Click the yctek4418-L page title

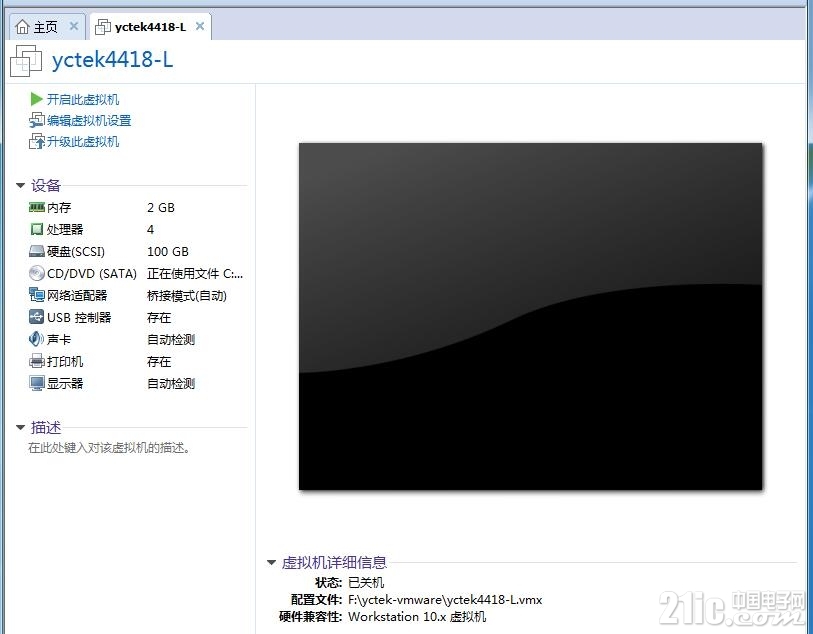tap(112, 60)
